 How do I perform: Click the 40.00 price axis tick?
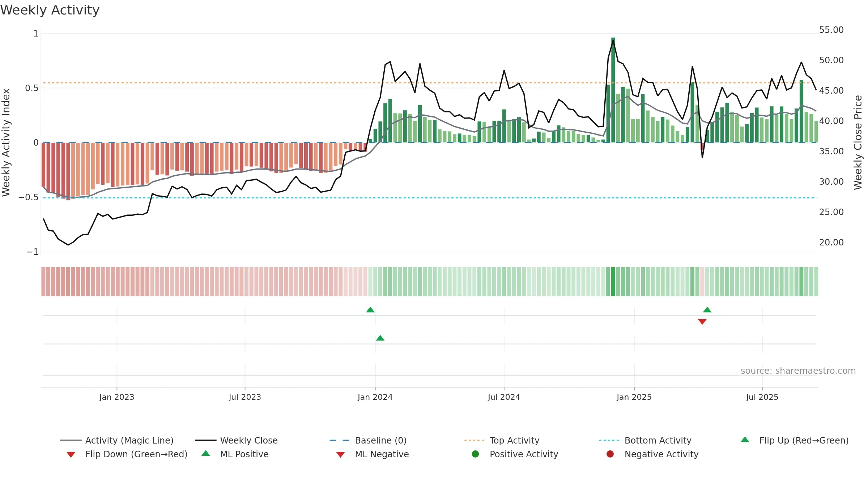click(831, 121)
